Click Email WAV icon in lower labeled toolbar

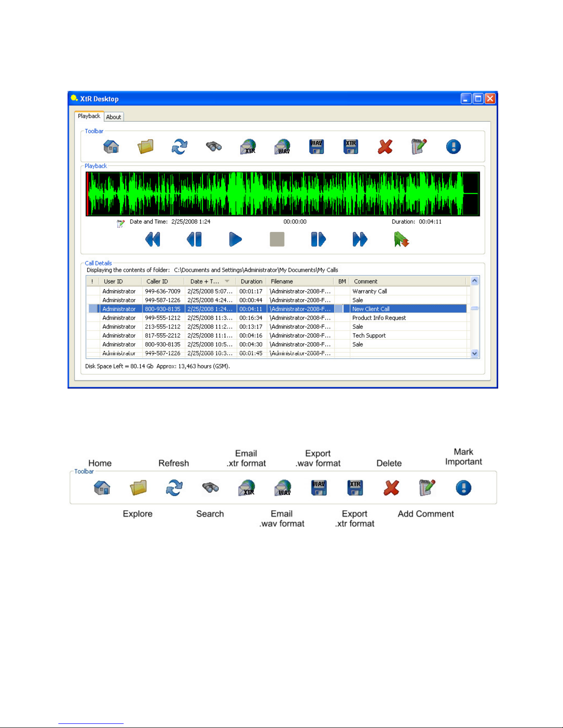(283, 488)
